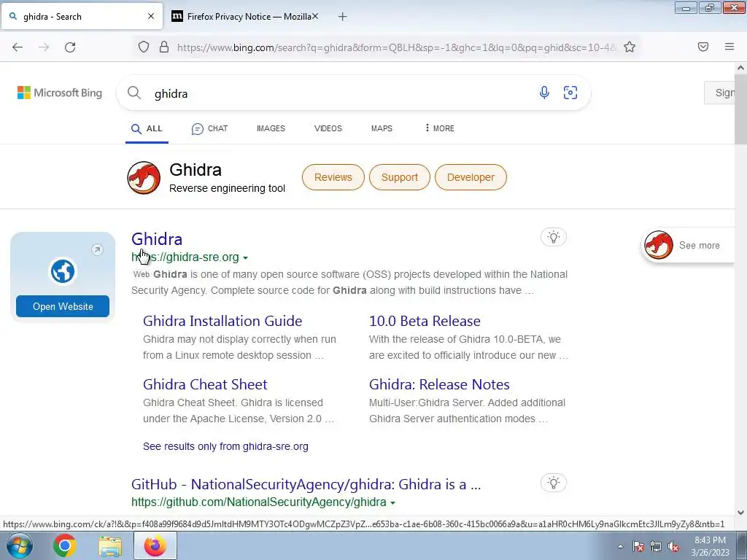Open the Save to Pocket icon
Viewport: 747px width, 560px height.
[703, 47]
